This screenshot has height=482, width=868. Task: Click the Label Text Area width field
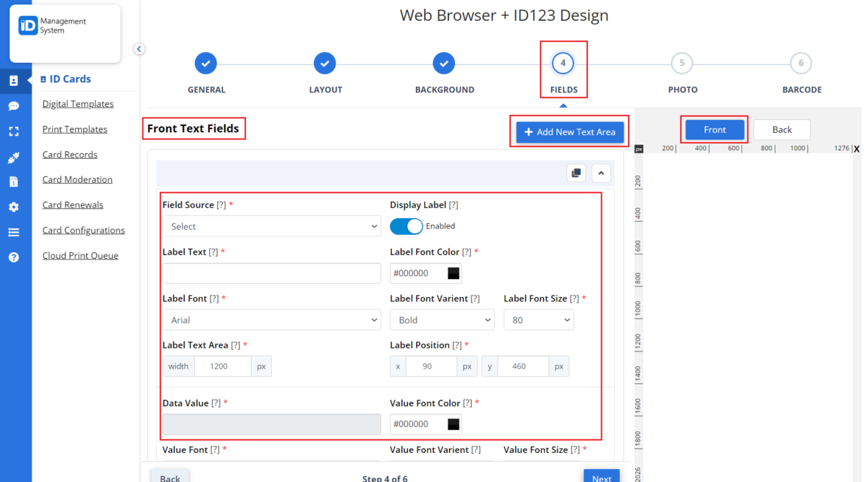tap(223, 366)
